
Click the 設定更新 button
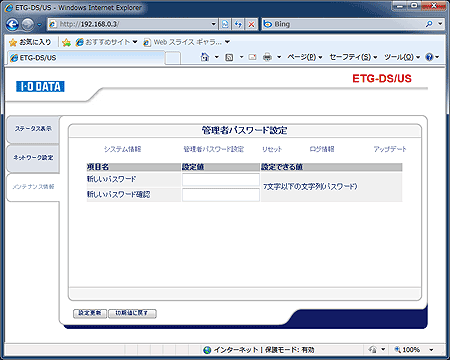click(90, 313)
